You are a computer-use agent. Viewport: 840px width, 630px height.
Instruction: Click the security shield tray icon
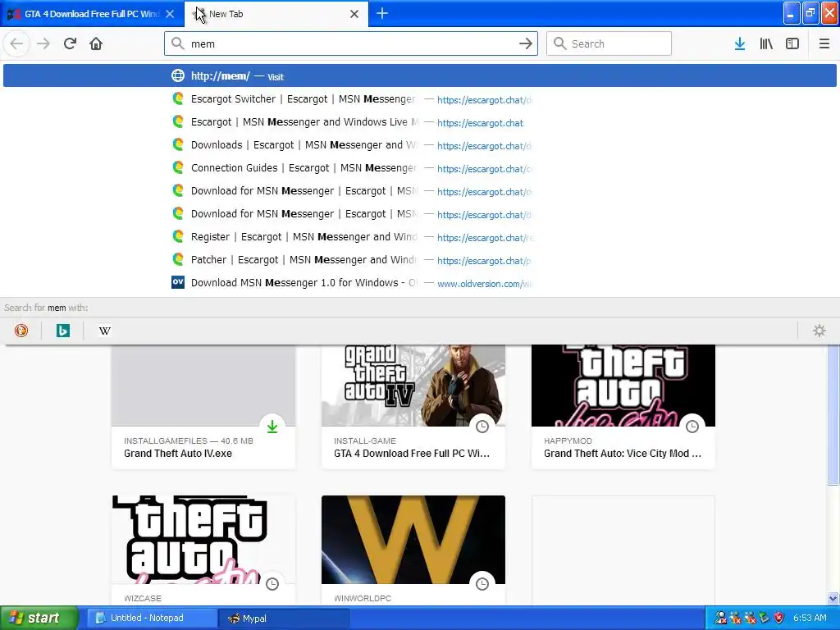pos(779,618)
